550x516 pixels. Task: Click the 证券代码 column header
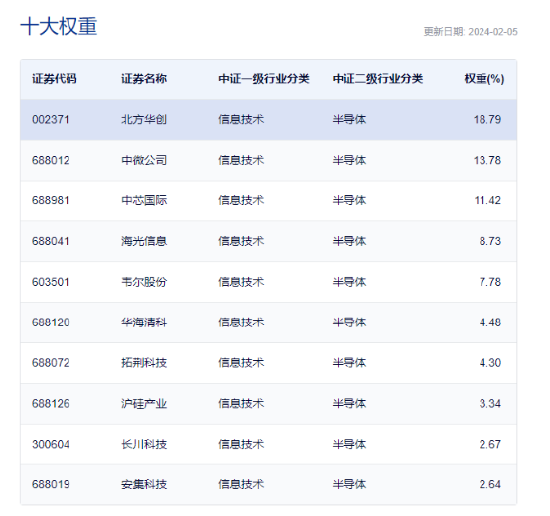pos(54,79)
